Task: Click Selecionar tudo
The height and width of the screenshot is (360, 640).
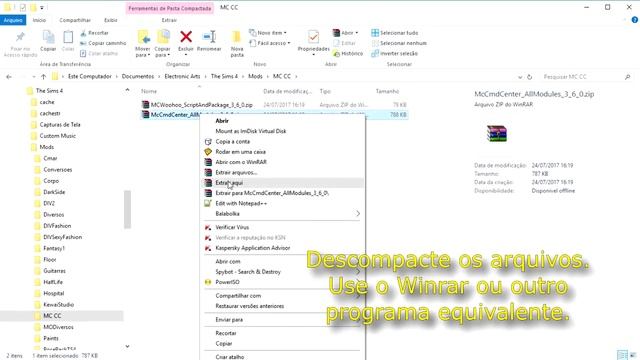Action: point(395,33)
